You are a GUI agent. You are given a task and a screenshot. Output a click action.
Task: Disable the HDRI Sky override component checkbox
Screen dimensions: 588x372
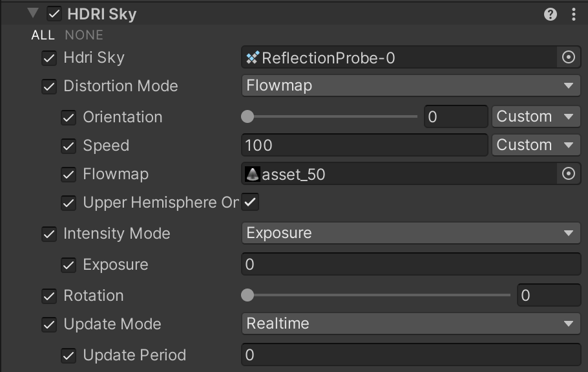point(54,14)
